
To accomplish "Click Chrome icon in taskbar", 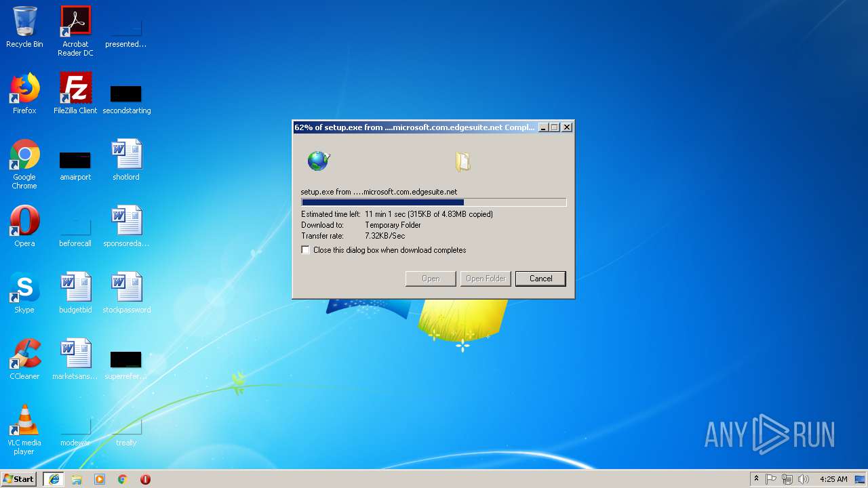I will (x=123, y=479).
